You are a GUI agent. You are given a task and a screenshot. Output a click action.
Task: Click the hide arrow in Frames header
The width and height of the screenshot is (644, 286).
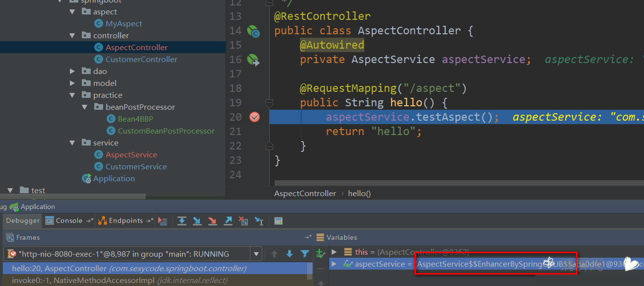(308, 238)
